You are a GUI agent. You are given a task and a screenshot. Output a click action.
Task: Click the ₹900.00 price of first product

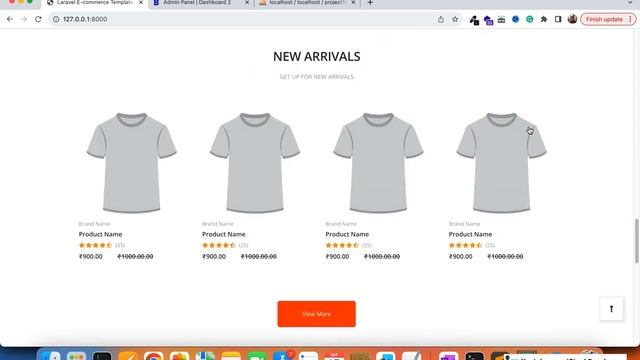point(91,256)
